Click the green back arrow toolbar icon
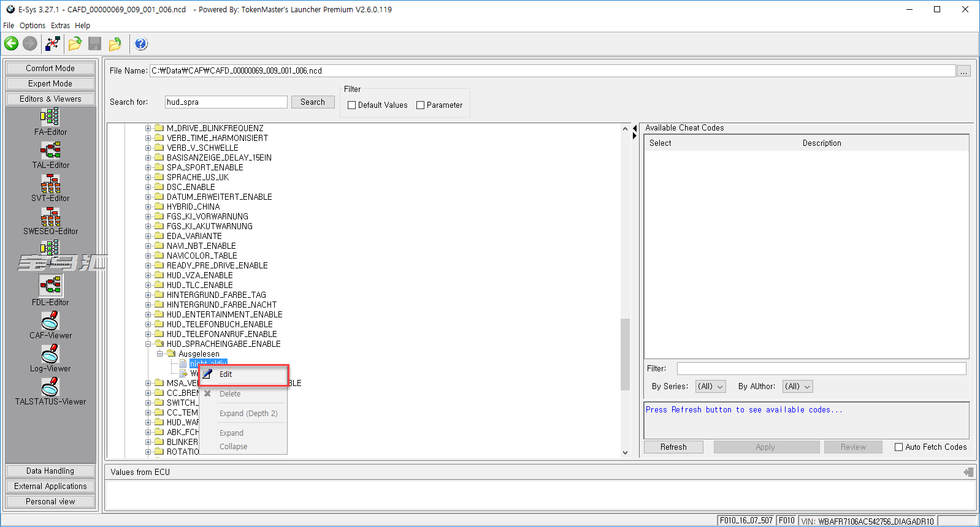Viewport: 980px width, 527px height. [x=11, y=44]
